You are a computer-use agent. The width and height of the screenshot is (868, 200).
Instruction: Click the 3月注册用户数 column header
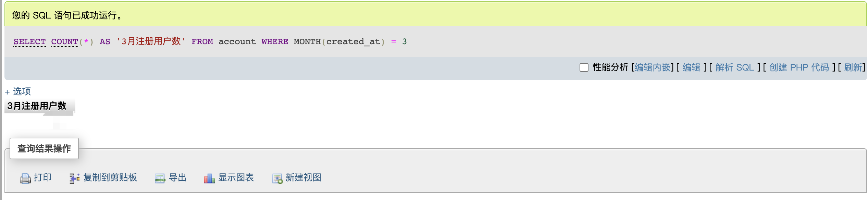(37, 106)
